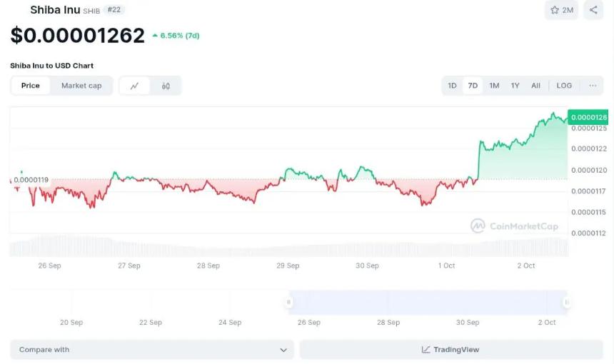This screenshot has width=614, height=364.
Task: Switch to line chart view
Action: coord(134,86)
